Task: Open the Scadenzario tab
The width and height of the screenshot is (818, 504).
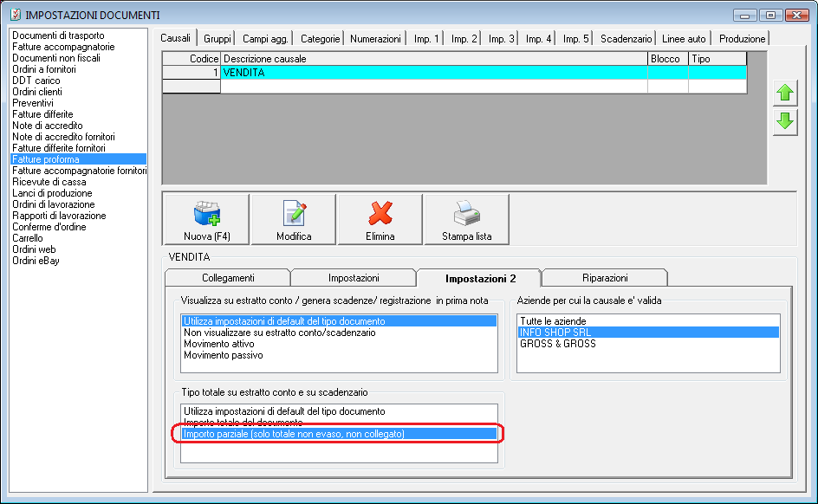Action: coord(626,39)
